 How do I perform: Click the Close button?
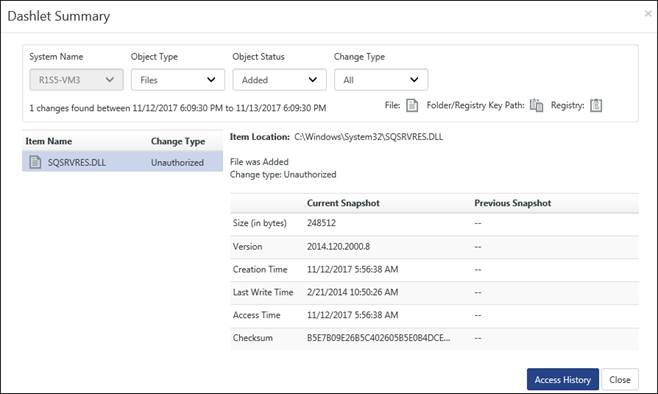pyautogui.click(x=620, y=379)
